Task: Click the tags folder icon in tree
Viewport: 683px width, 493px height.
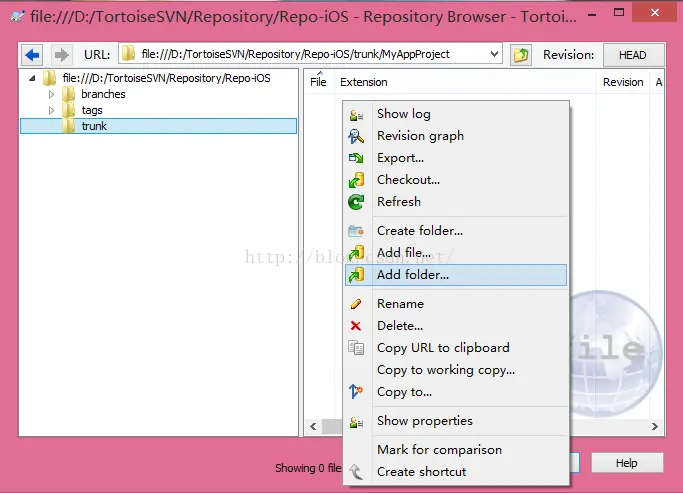Action: 68,110
